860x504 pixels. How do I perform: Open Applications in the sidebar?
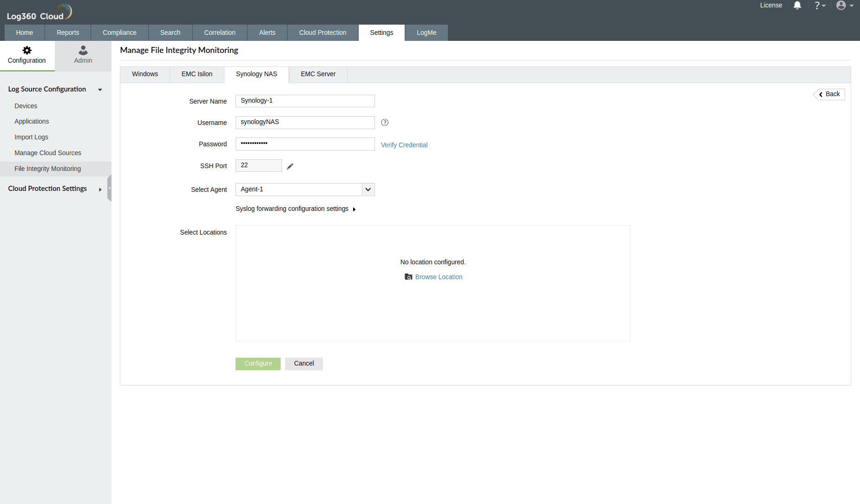pos(32,121)
